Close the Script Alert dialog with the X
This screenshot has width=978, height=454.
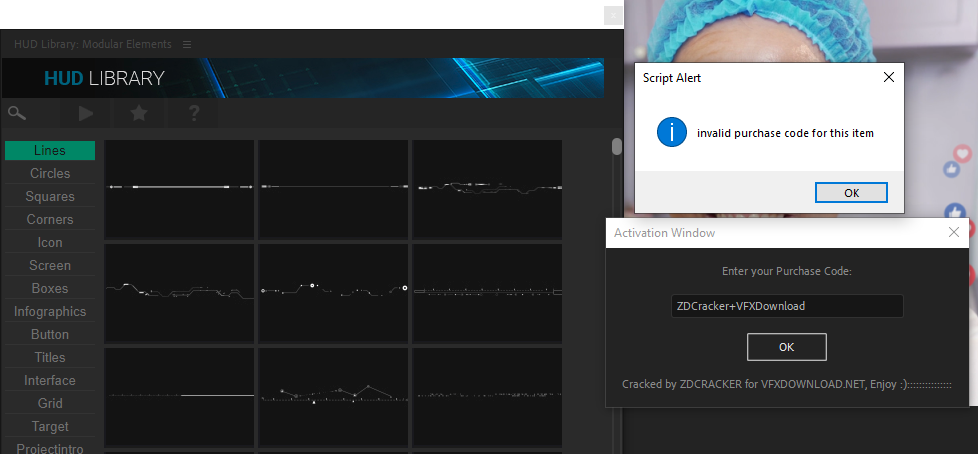[x=887, y=77]
